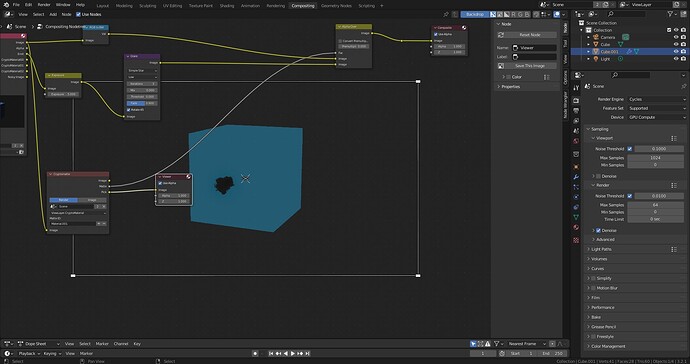This screenshot has width=690, height=364.
Task: Jump to the last frame of playback
Action: 308,353
